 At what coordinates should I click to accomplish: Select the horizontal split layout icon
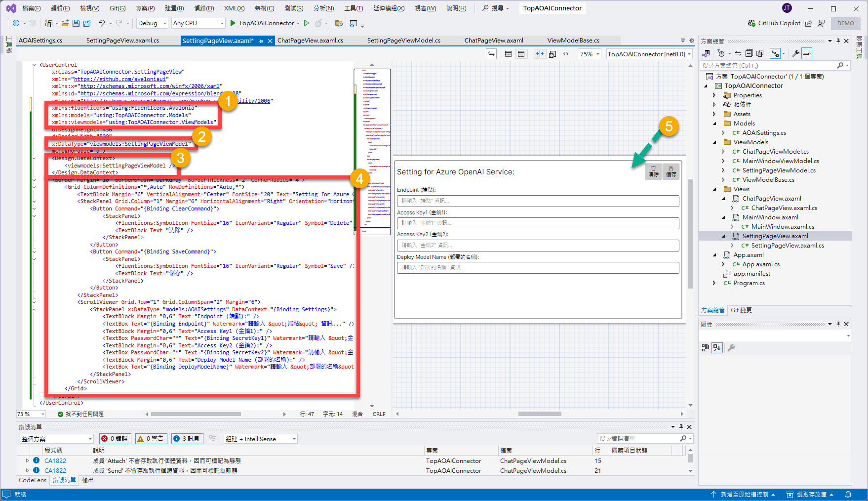click(508, 54)
